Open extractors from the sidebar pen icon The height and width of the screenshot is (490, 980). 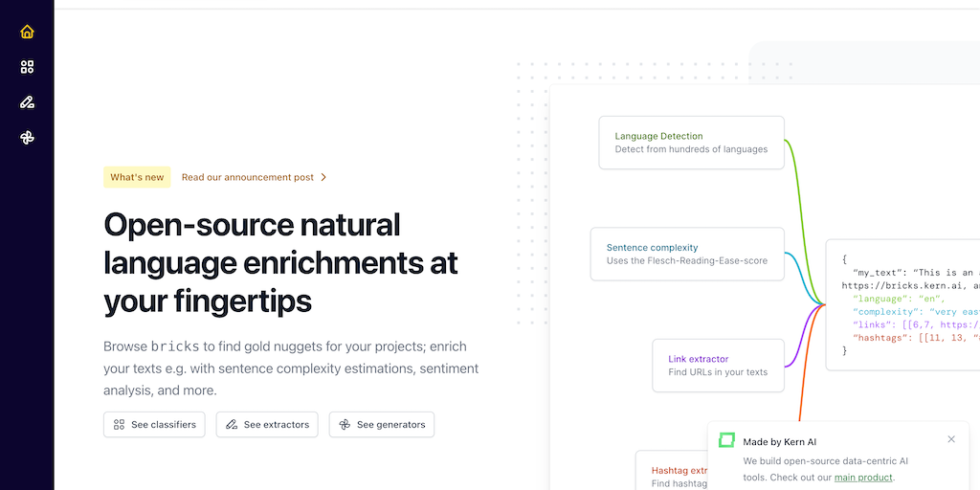pyautogui.click(x=27, y=102)
